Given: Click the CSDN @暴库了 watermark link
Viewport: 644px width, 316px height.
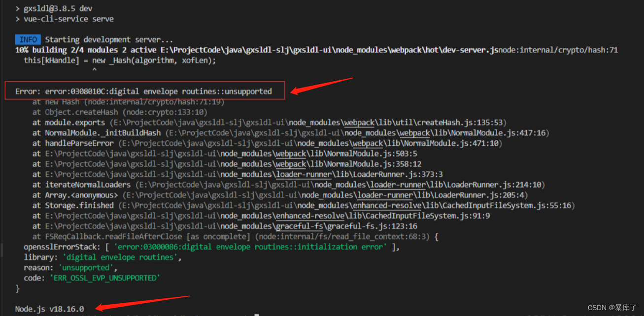Looking at the screenshot, I should point(612,307).
